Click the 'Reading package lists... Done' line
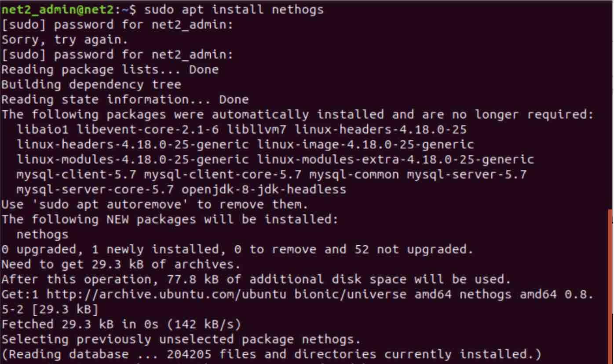The height and width of the screenshot is (364, 614). click(110, 69)
